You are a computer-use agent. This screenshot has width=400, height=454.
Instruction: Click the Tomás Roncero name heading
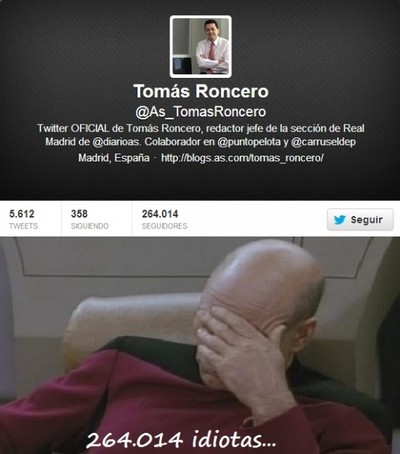pyautogui.click(x=201, y=91)
